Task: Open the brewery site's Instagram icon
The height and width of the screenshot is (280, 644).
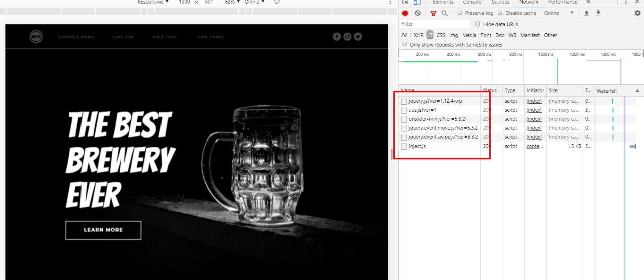Action: click(x=347, y=36)
